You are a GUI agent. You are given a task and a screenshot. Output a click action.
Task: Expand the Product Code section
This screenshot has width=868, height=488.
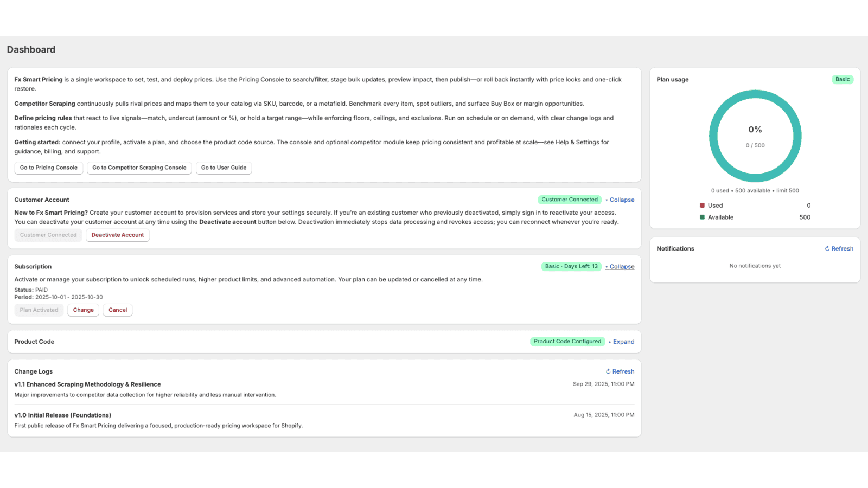coord(623,342)
